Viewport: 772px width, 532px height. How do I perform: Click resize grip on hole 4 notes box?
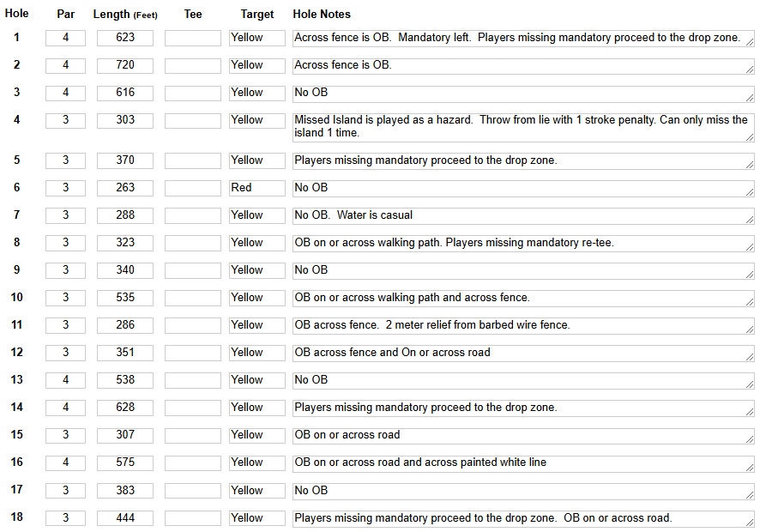click(750, 137)
